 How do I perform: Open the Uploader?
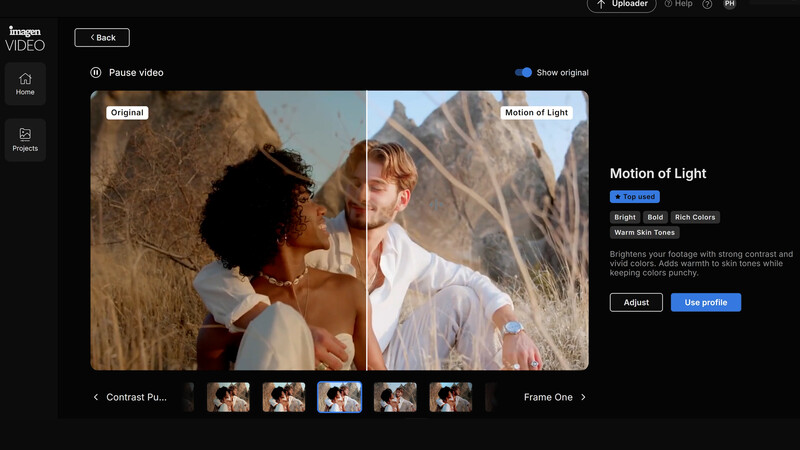coord(621,5)
